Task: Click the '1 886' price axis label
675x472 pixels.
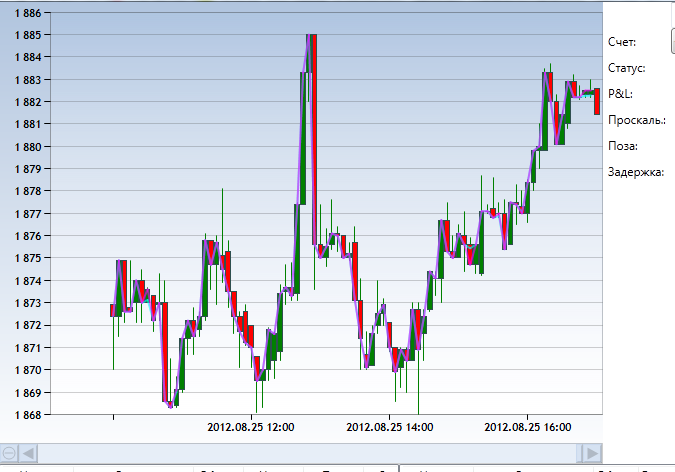Action: point(28,13)
